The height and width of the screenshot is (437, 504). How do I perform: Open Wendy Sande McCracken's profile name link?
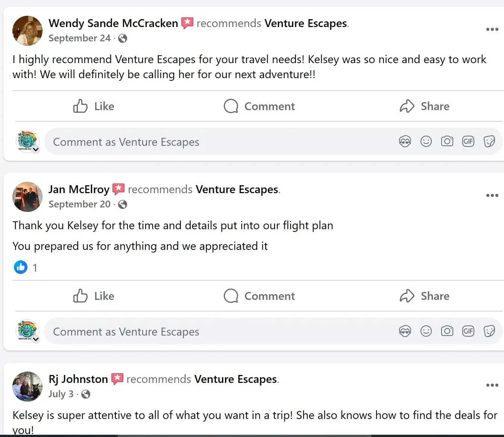point(113,23)
